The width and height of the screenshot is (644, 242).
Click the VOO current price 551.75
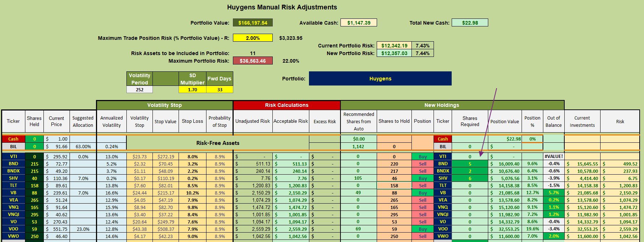57,229
